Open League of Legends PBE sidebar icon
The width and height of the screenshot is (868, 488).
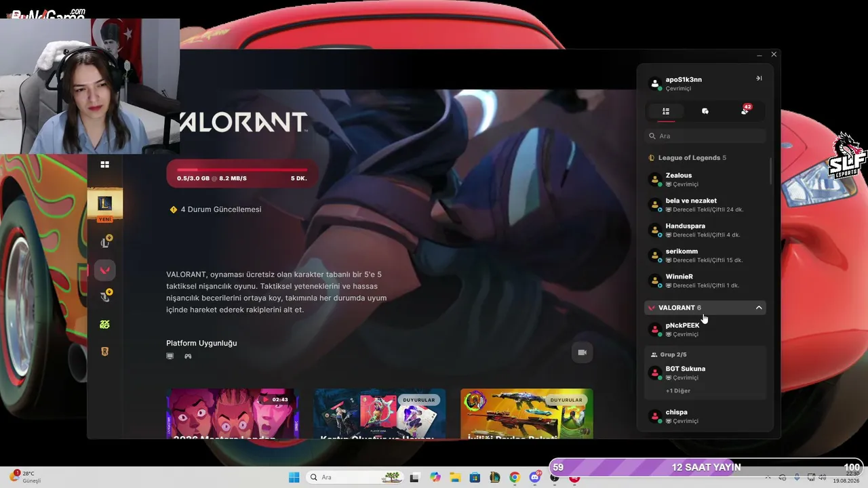(105, 242)
